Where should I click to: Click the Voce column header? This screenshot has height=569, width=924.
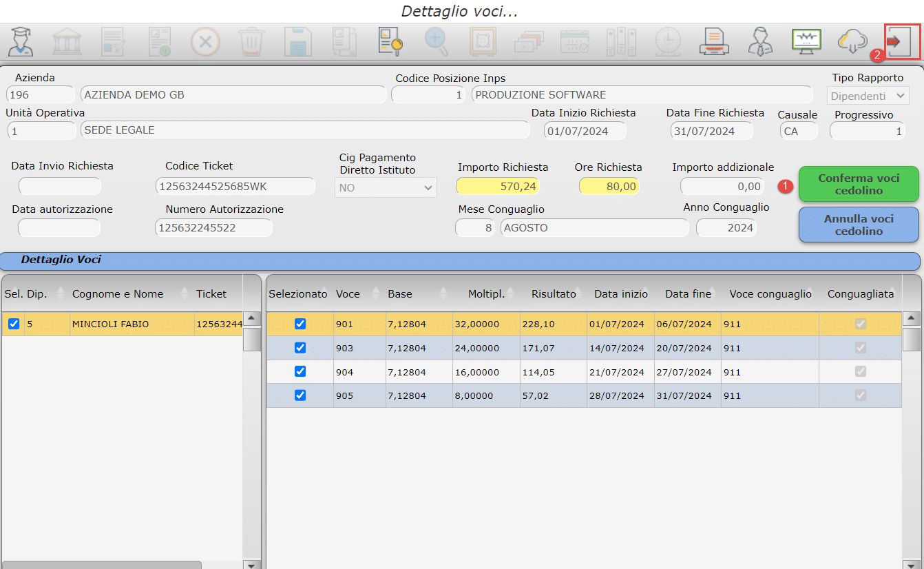point(348,293)
